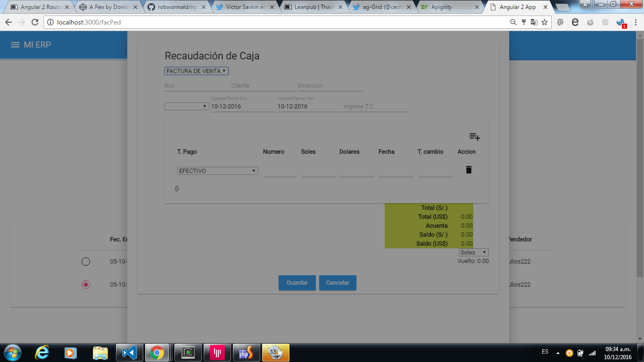The height and width of the screenshot is (362, 644).
Task: Reload the page with browser refresh icon
Action: pos(34,22)
